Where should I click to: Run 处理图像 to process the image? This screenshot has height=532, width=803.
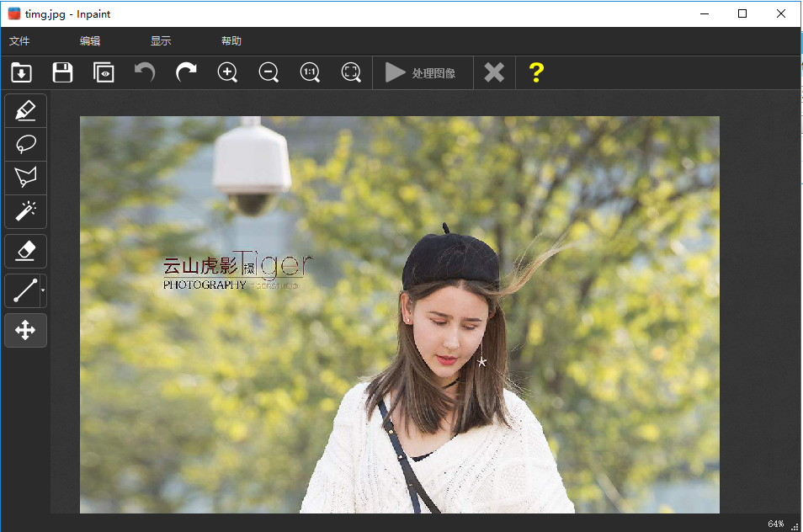422,72
